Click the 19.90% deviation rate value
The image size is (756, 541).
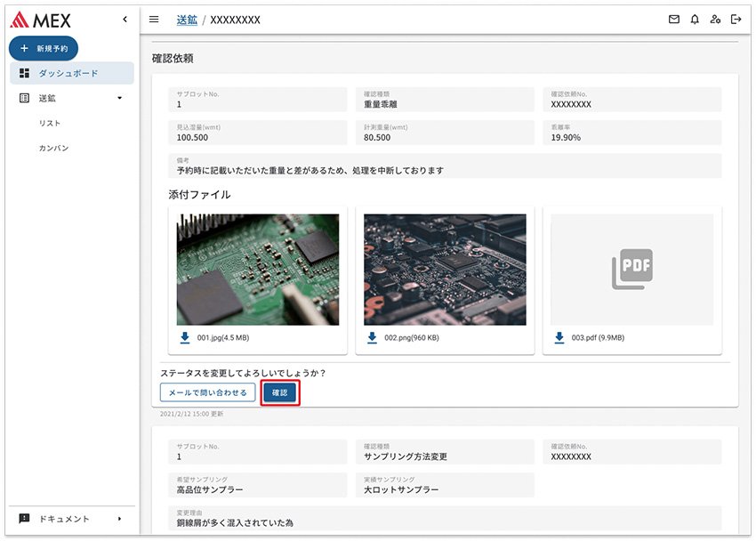566,137
